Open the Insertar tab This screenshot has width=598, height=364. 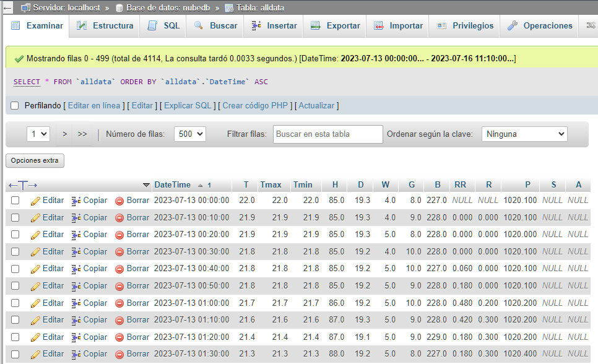274,25
